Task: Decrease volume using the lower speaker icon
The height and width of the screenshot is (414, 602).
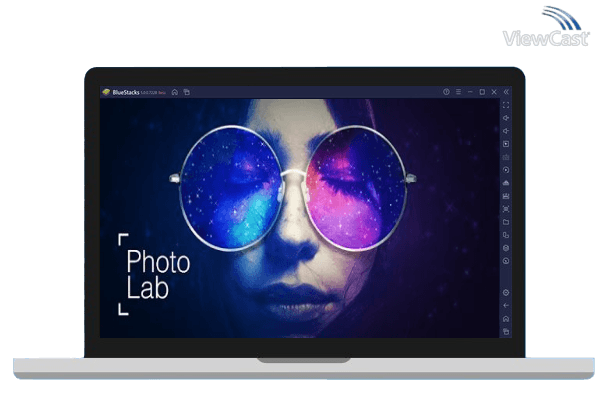Action: point(506,131)
